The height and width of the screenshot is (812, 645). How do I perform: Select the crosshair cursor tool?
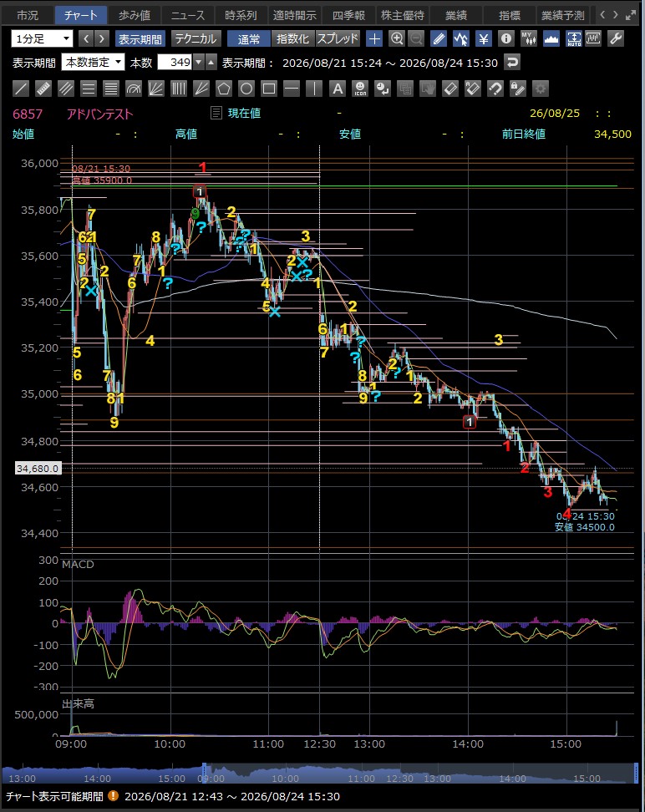pyautogui.click(x=374, y=38)
